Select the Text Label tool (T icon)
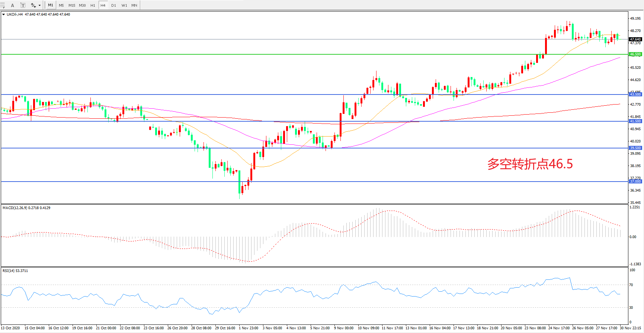 23,5
